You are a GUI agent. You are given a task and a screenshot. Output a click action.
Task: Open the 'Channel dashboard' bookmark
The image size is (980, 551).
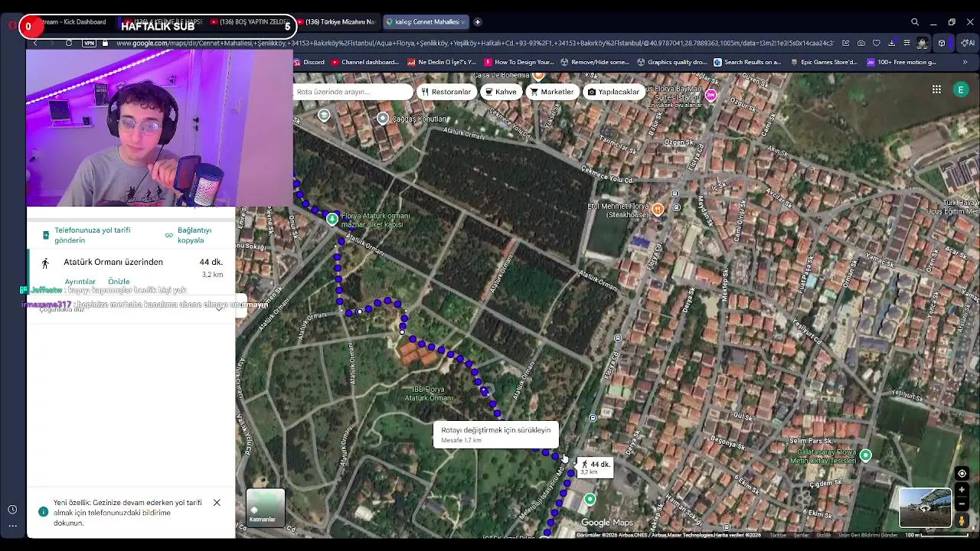(x=365, y=62)
